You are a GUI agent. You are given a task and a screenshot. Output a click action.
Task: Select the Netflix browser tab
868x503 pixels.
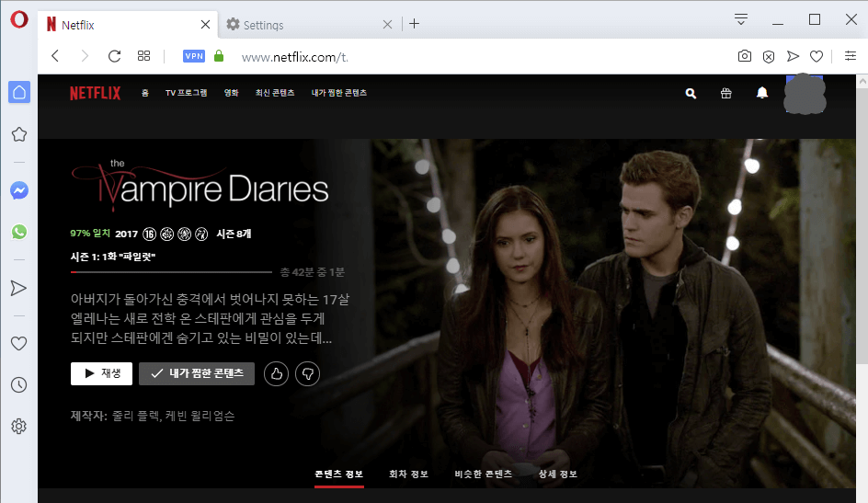pos(128,25)
